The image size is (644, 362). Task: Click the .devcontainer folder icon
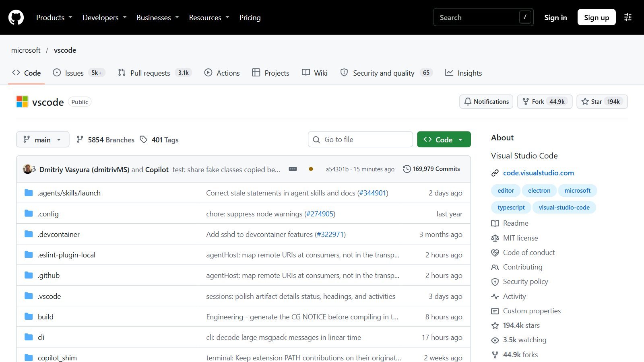coord(29,234)
